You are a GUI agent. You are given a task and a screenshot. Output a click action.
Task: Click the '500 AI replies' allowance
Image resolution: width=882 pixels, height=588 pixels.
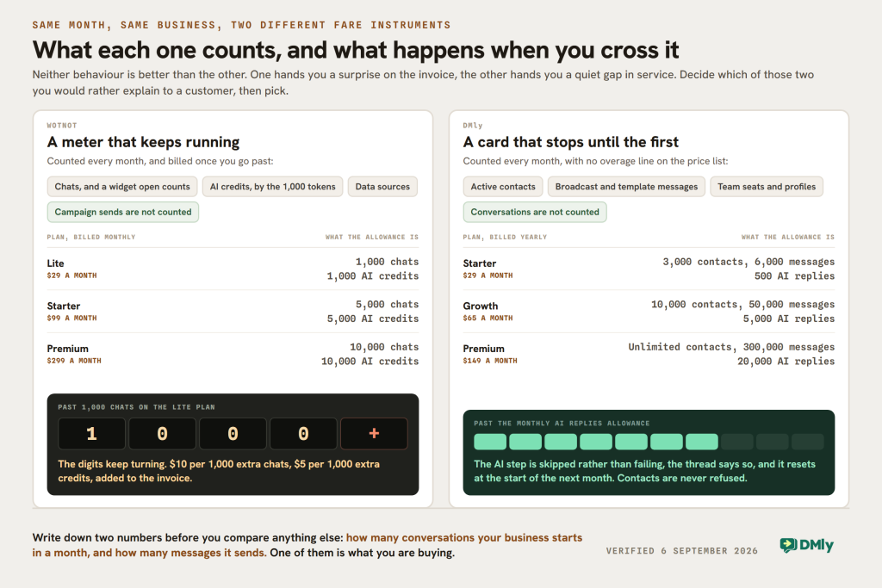point(794,276)
